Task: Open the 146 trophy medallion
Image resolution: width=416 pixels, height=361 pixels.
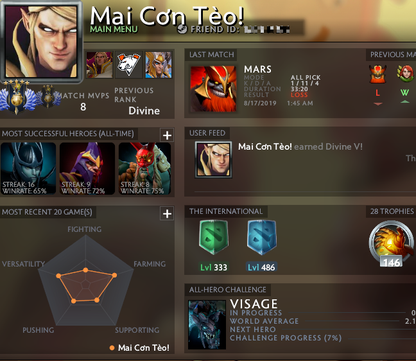Action: tap(391, 244)
